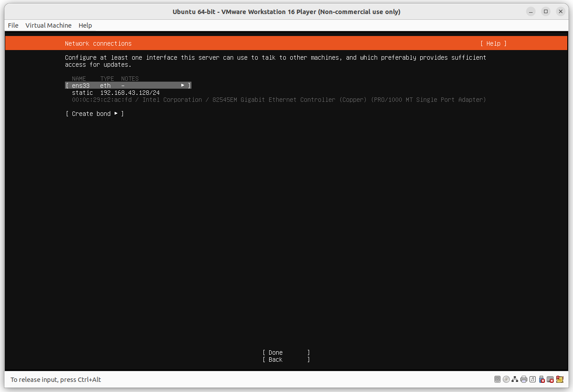Select the Done button
The height and width of the screenshot is (392, 573).
click(286, 352)
